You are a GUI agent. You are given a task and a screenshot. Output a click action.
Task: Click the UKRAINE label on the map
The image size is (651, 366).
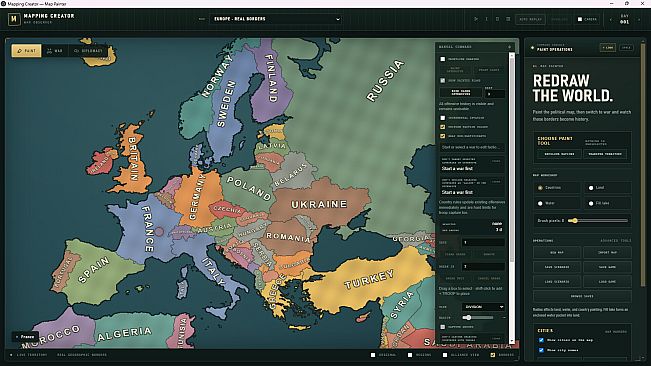[x=319, y=204]
